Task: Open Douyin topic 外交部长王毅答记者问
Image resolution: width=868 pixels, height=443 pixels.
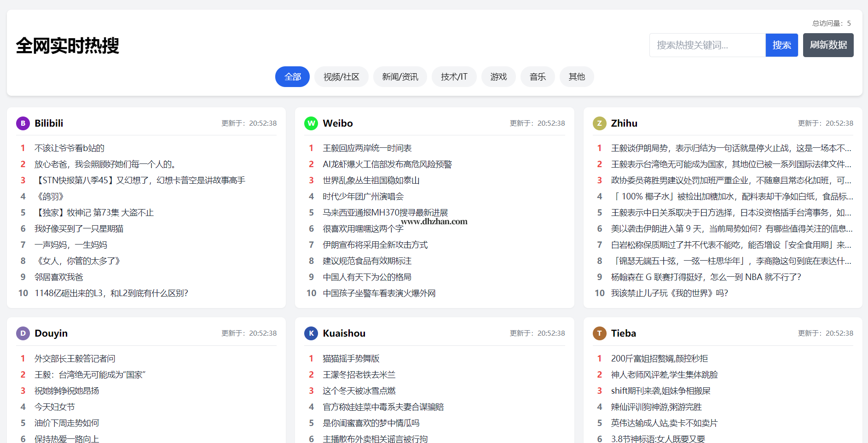Action: 75,359
